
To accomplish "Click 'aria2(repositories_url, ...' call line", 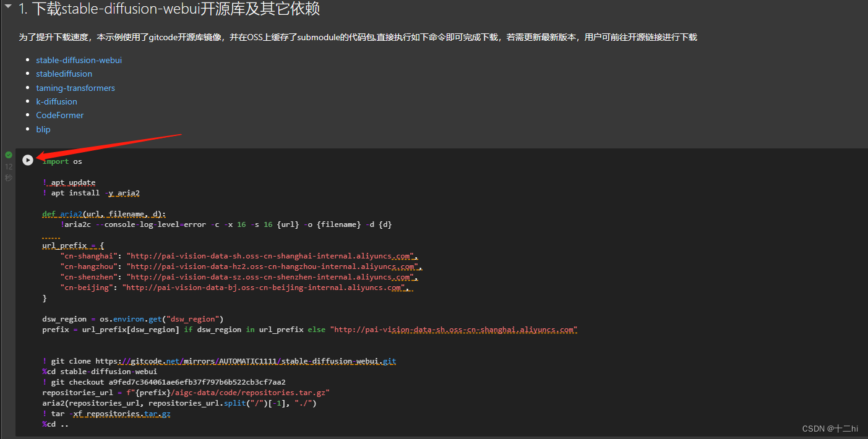I will (179, 403).
